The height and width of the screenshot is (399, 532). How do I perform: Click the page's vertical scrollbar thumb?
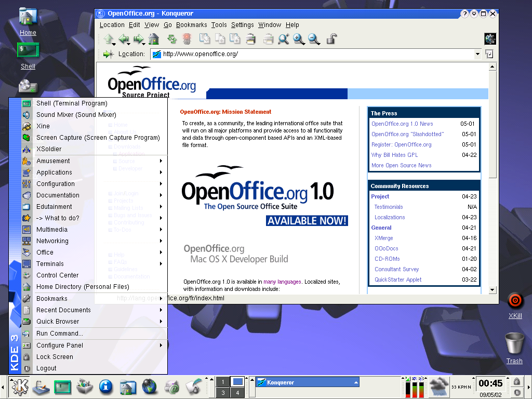[x=493, y=124]
